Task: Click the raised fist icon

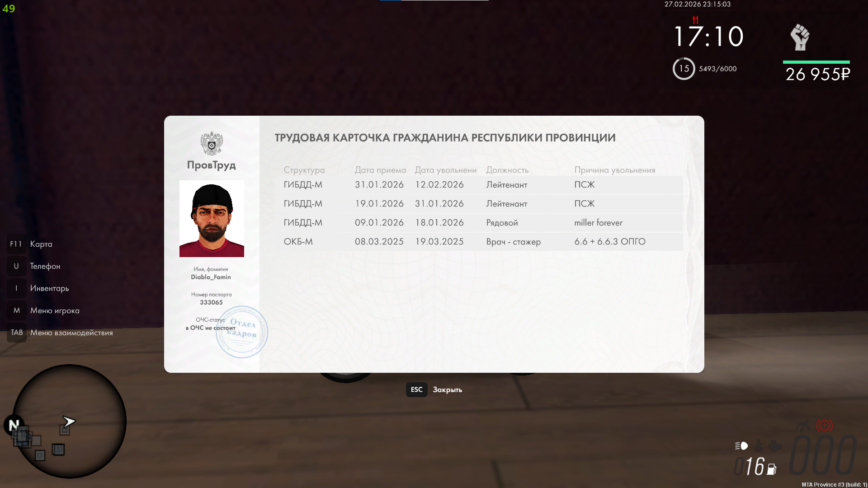Action: [800, 38]
